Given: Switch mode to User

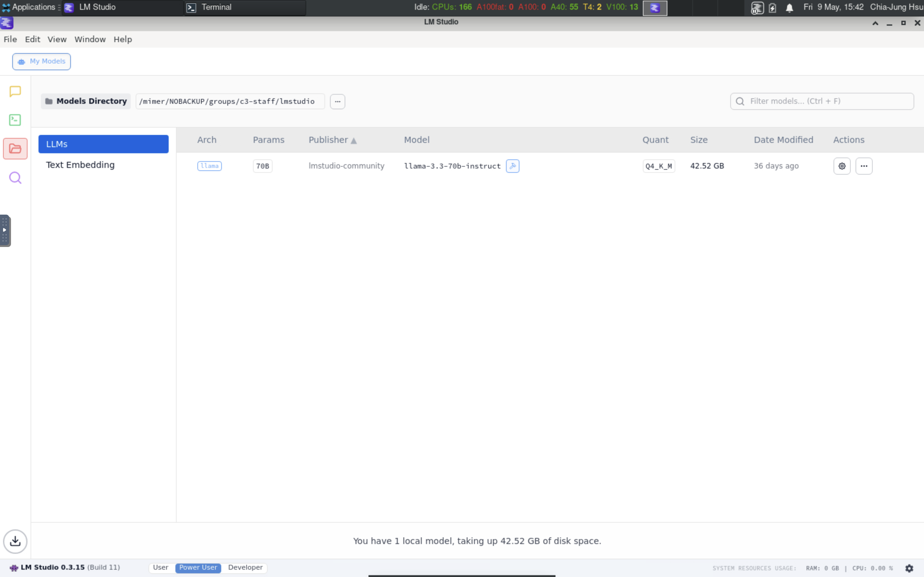Looking at the screenshot, I should coord(161,568).
